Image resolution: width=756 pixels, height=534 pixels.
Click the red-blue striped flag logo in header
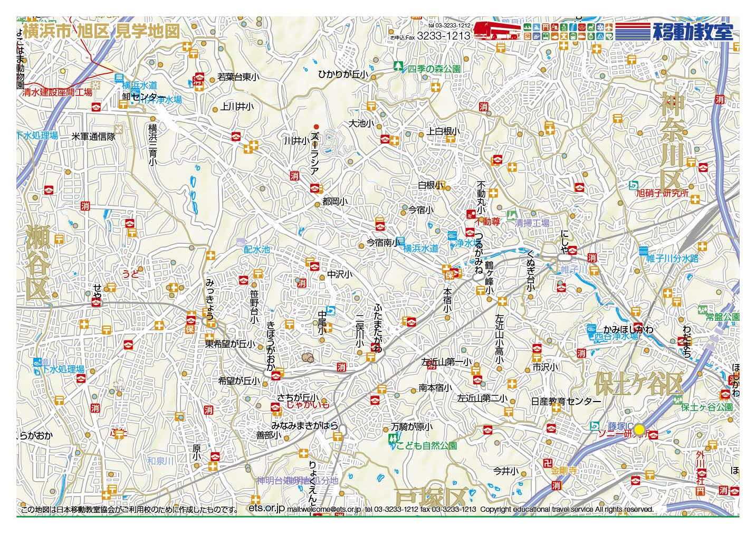click(x=633, y=31)
